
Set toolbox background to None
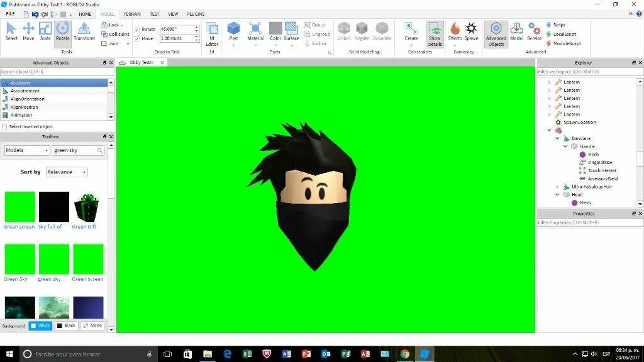92,326
